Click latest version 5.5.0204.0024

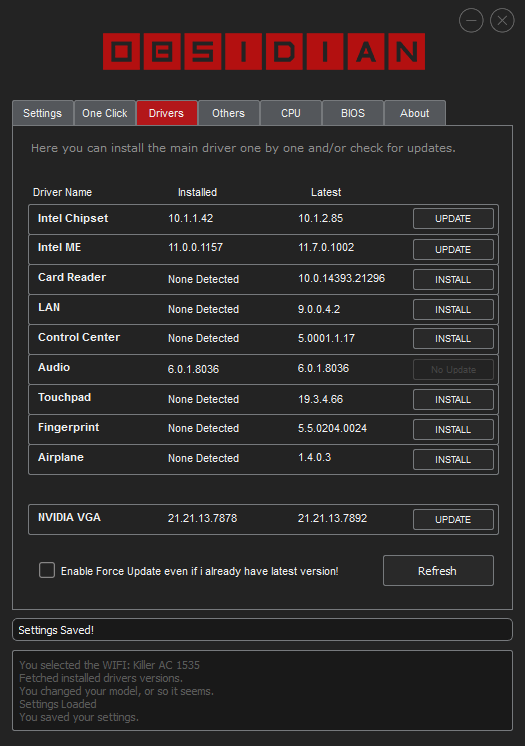(x=332, y=428)
